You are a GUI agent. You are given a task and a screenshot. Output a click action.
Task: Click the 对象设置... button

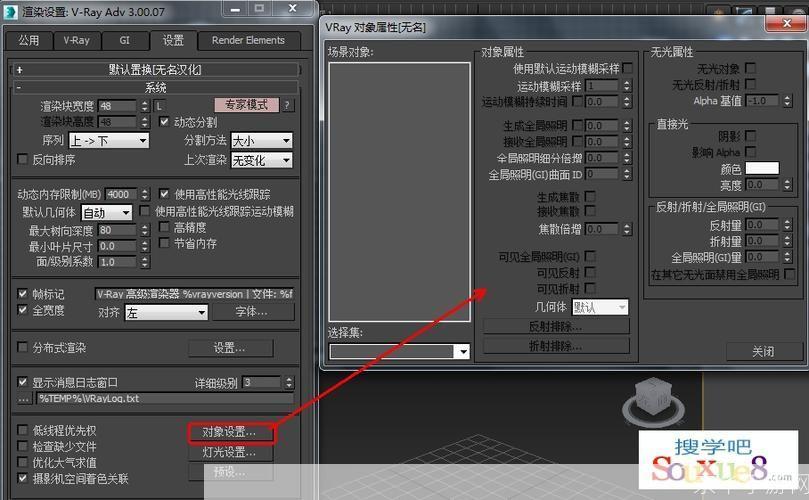pos(231,432)
